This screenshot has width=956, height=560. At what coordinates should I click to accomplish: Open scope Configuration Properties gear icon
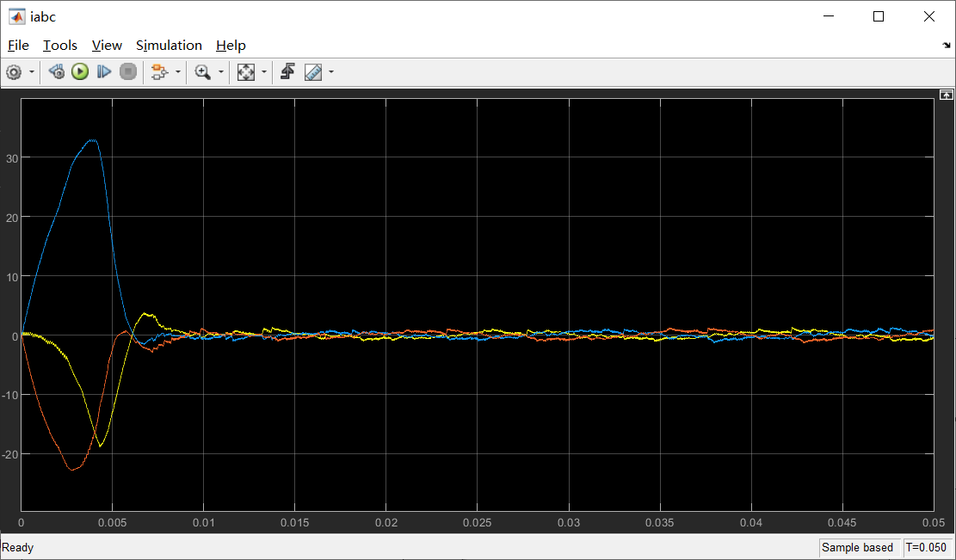tap(14, 72)
